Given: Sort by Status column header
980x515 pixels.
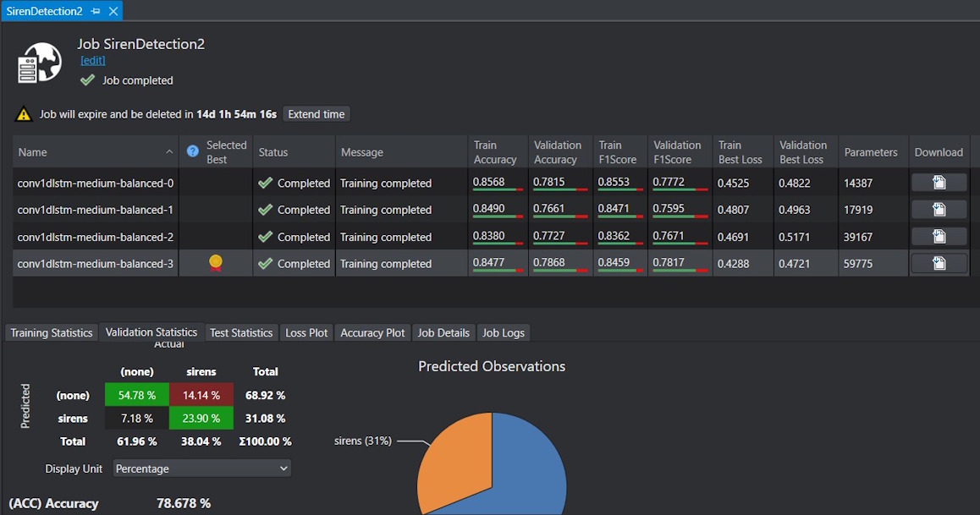Looking at the screenshot, I should coord(294,151).
